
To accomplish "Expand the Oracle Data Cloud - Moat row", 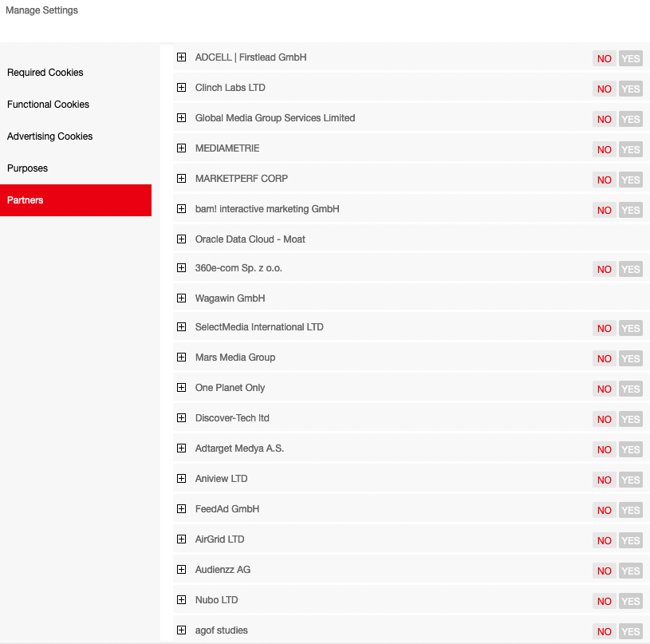I will (181, 239).
